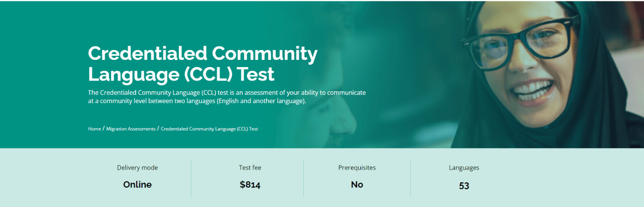Image resolution: width=644 pixels, height=207 pixels.
Task: Click the slash separator after Home breadcrumb
Action: [104, 129]
